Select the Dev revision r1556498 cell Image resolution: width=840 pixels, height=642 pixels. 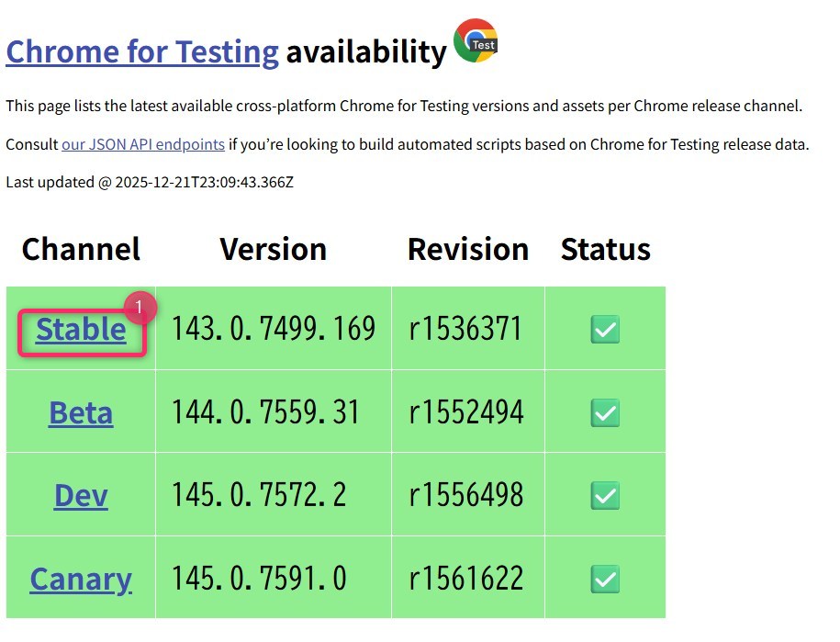(x=466, y=496)
